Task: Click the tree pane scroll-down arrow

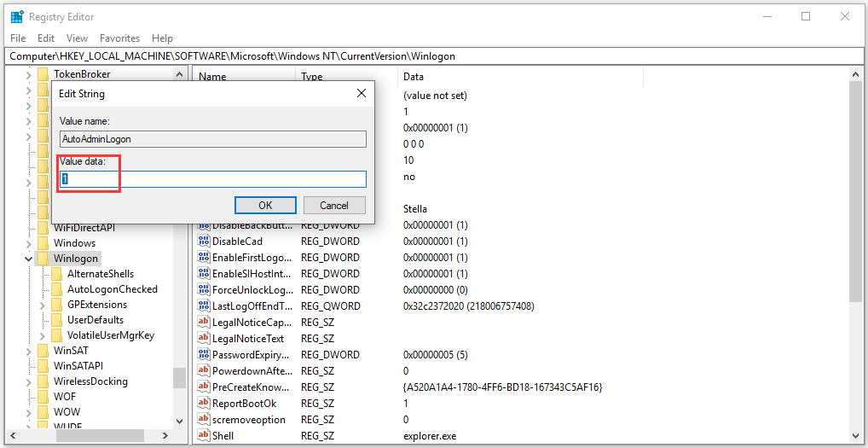Action: 179,421
